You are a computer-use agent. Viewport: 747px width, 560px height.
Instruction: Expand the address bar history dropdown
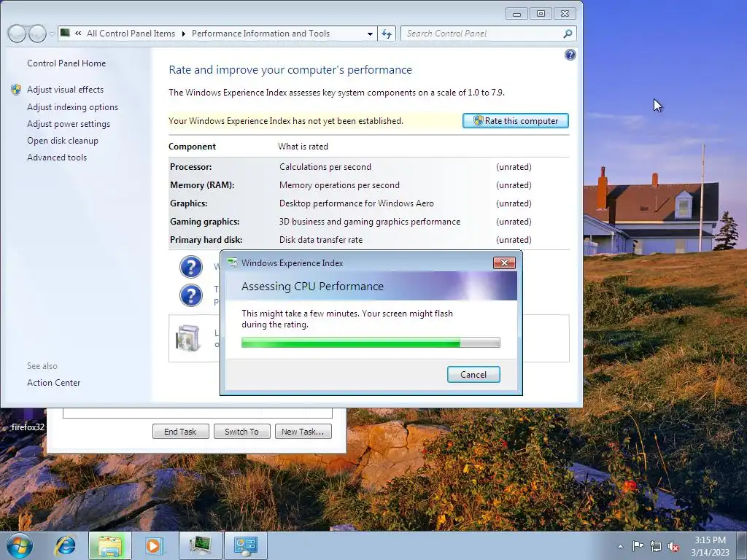[x=370, y=34]
